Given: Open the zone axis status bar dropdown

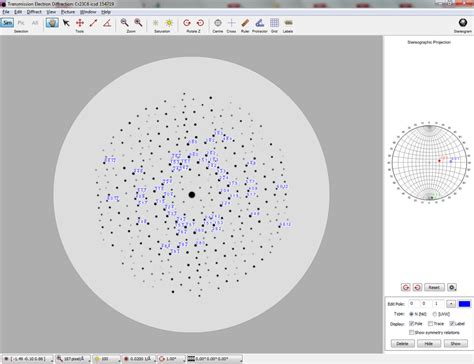Looking at the screenshot, I should 28,359.
